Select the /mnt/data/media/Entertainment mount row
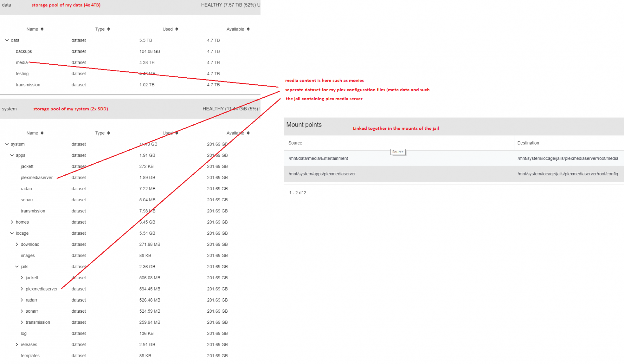624x364 pixels. point(318,158)
